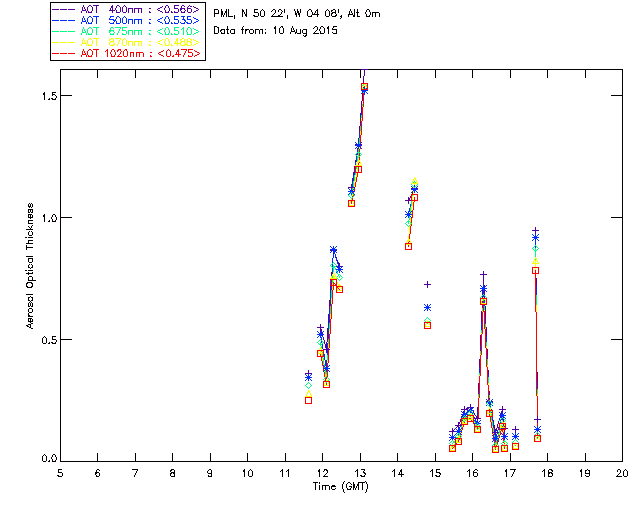Click the topmost purple plus marker near 17.7 hours
The image size is (640, 512).
536,231
